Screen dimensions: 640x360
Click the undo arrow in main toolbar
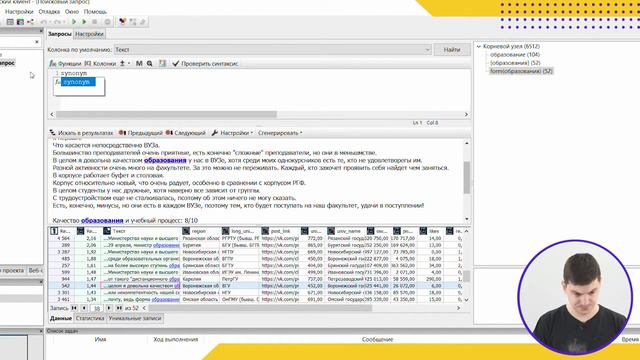44,22
